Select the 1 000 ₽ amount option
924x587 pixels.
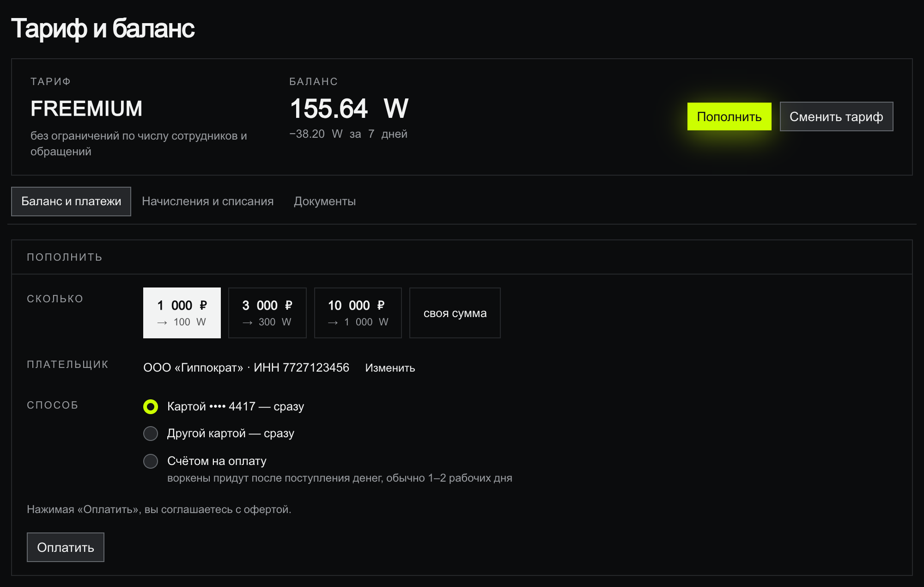coord(182,313)
